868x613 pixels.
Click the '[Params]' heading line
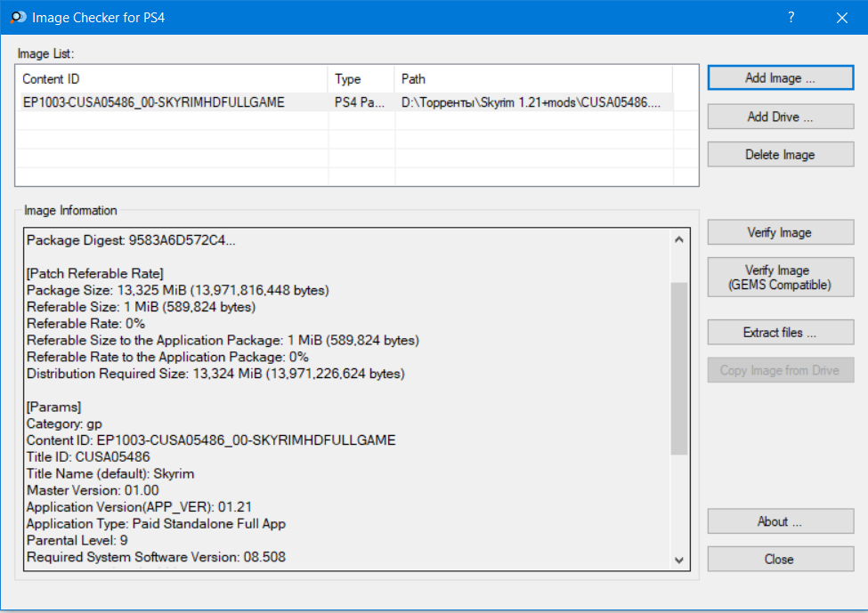[53, 407]
